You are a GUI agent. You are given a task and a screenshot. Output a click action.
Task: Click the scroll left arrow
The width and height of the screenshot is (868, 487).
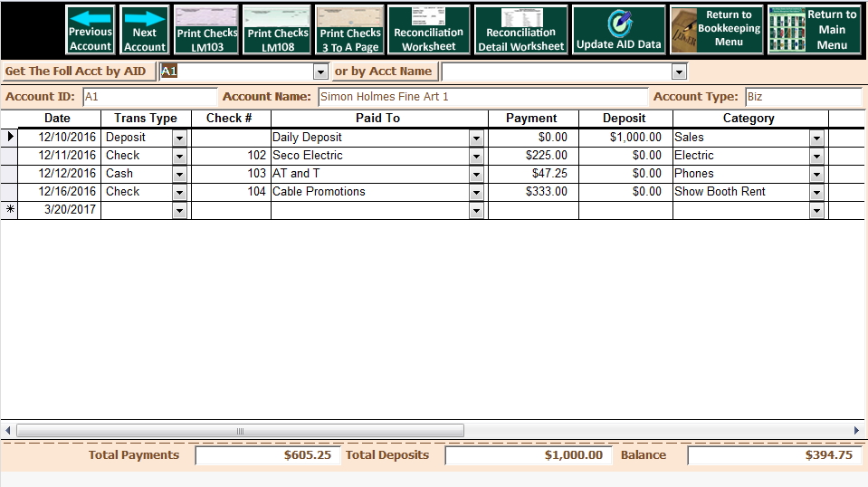point(8,431)
